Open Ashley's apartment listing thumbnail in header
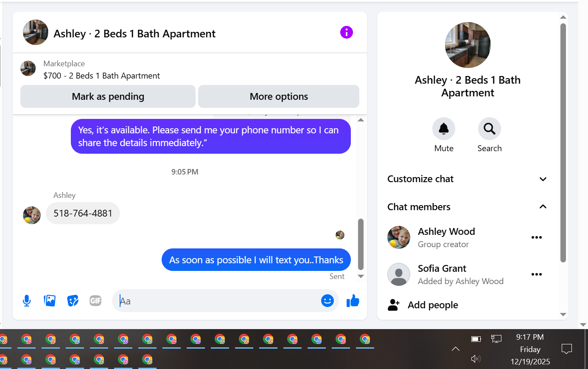Screen dimensions: 588x369 point(36,32)
